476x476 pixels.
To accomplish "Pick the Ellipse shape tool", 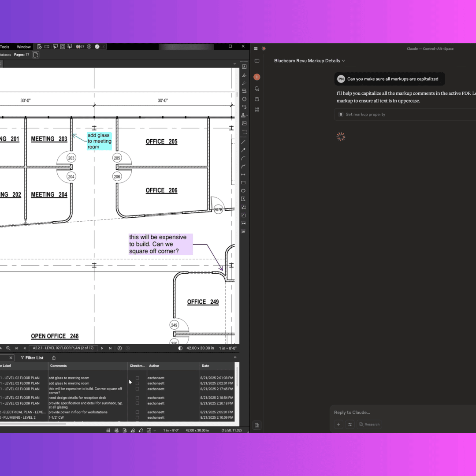I will (x=243, y=191).
